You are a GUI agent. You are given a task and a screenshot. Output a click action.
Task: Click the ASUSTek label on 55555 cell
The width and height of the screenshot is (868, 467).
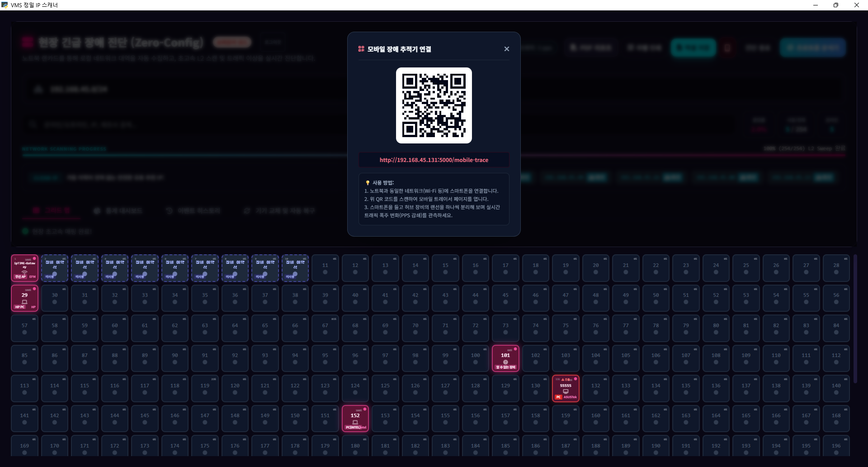coord(570,397)
